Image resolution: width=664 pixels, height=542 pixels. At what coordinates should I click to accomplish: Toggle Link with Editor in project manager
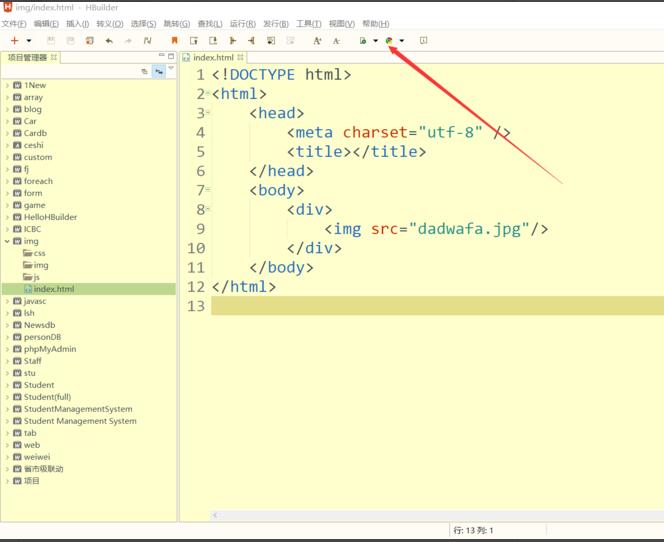click(159, 72)
